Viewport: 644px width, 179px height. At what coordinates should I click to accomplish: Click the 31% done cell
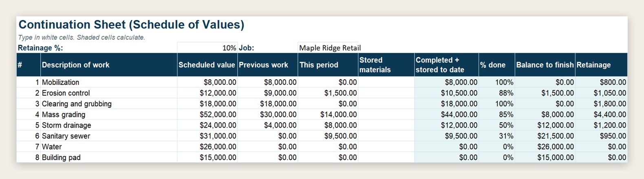click(496, 136)
